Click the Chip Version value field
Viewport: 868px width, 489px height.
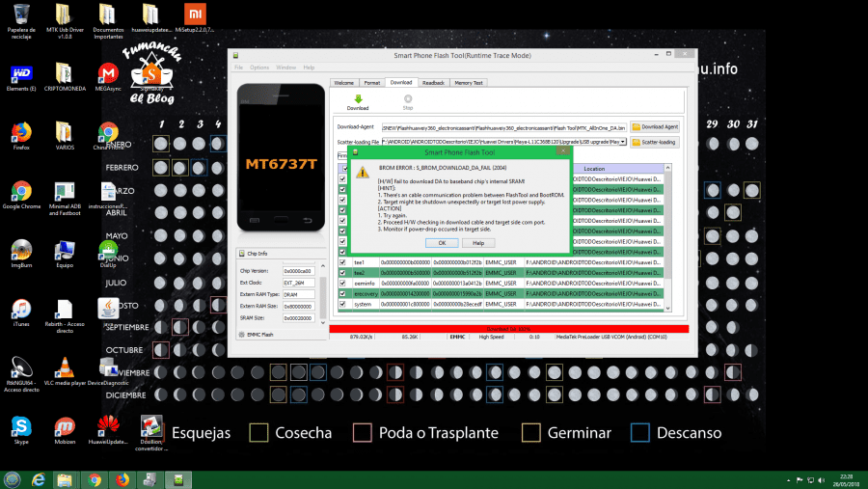[x=298, y=271]
